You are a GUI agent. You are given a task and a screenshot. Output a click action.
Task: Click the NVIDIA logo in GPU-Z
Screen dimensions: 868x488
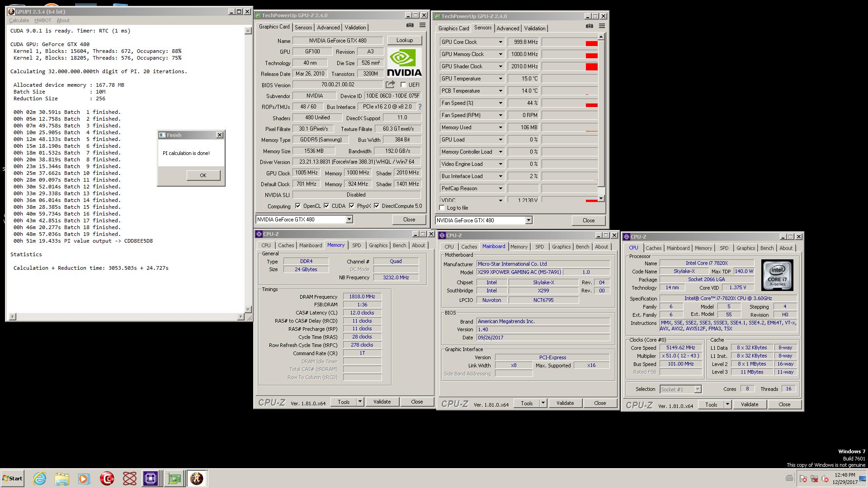405,62
